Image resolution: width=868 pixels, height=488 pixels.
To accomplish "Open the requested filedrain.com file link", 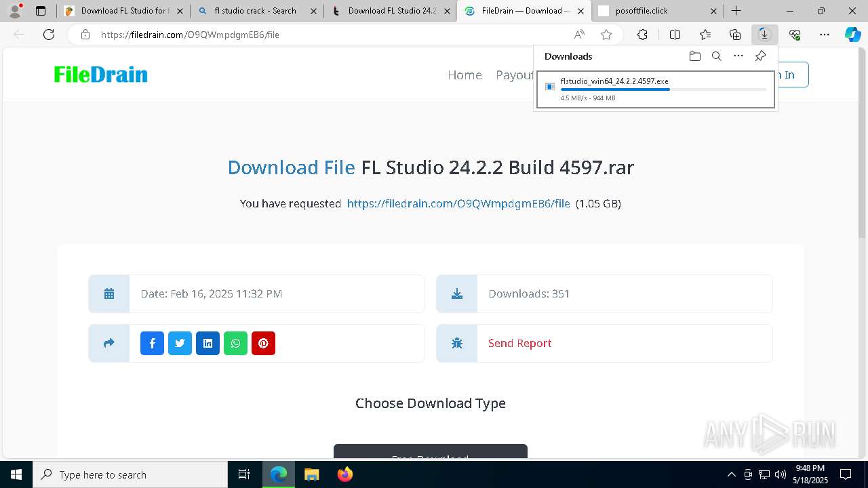I will click(x=458, y=203).
